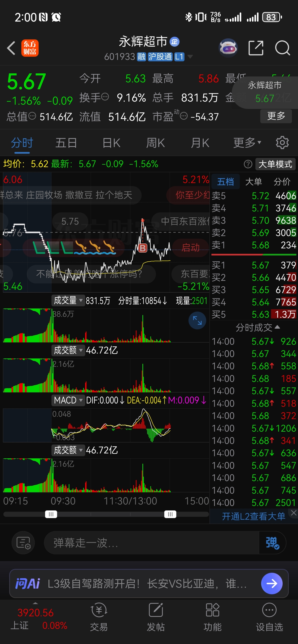The image size is (298, 644).
Task: Tap the 上证 3920.56 index ticker
Action: [36, 619]
